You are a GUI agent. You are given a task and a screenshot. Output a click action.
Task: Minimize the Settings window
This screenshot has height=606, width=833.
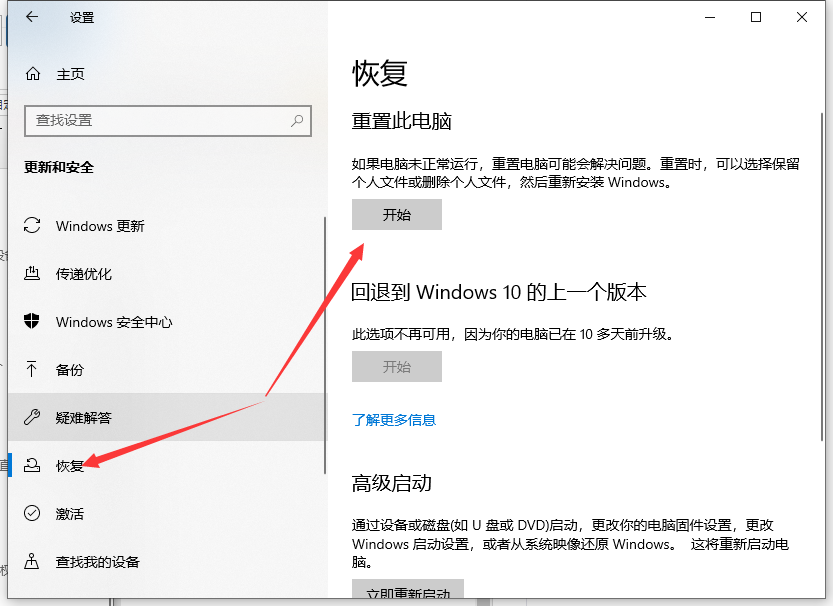point(710,18)
